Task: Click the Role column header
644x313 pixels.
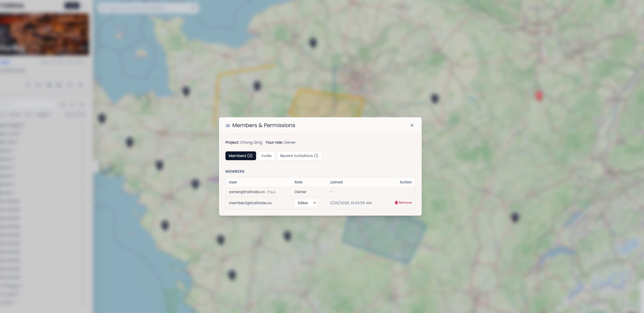Action: pyautogui.click(x=298, y=182)
